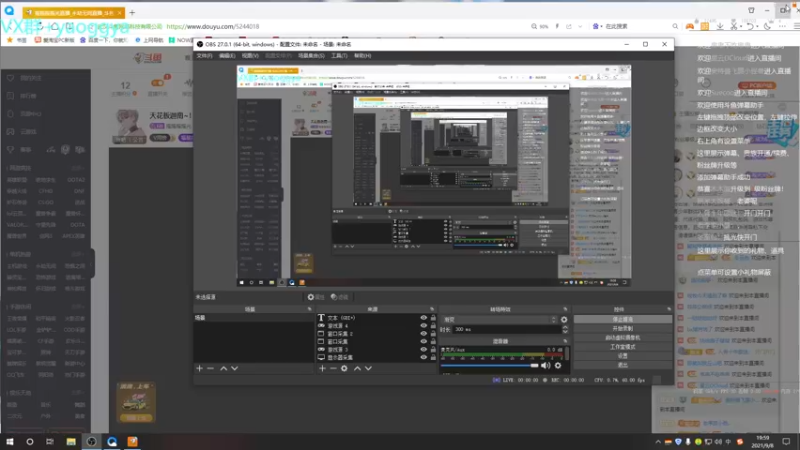Click the OBS preview canvas
800x450 pixels.
[x=434, y=176]
